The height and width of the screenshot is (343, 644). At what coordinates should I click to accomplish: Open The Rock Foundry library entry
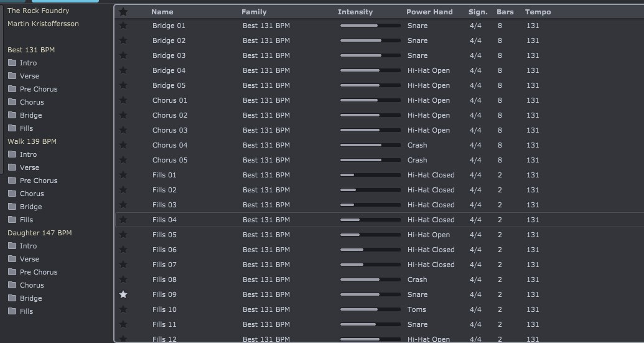click(38, 11)
